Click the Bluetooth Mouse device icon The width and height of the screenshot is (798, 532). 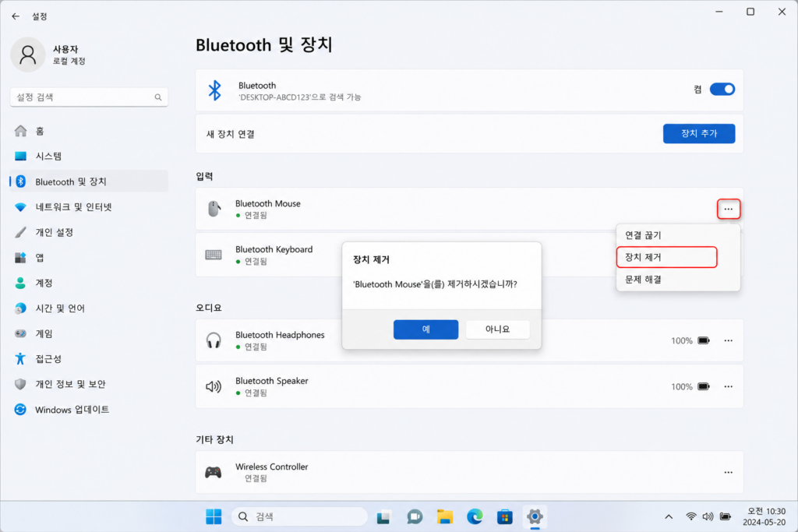point(214,209)
